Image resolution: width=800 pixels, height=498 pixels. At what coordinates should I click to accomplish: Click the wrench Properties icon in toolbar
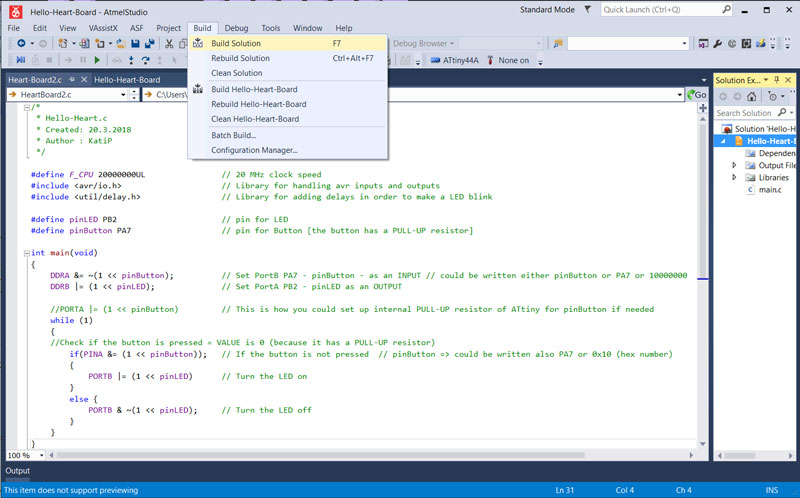pos(718,43)
